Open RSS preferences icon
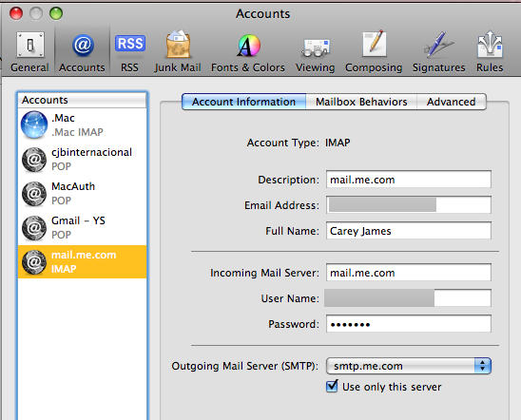 coord(130,44)
